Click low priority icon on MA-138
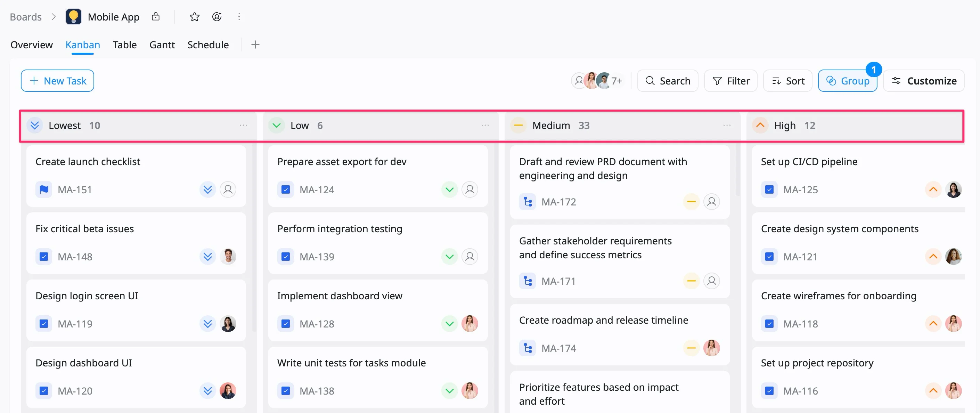 pyautogui.click(x=449, y=390)
